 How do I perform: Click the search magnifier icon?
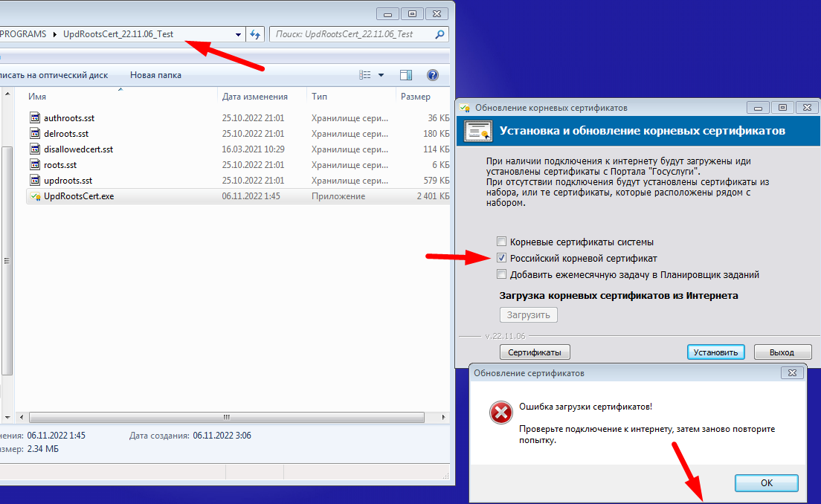coord(440,34)
